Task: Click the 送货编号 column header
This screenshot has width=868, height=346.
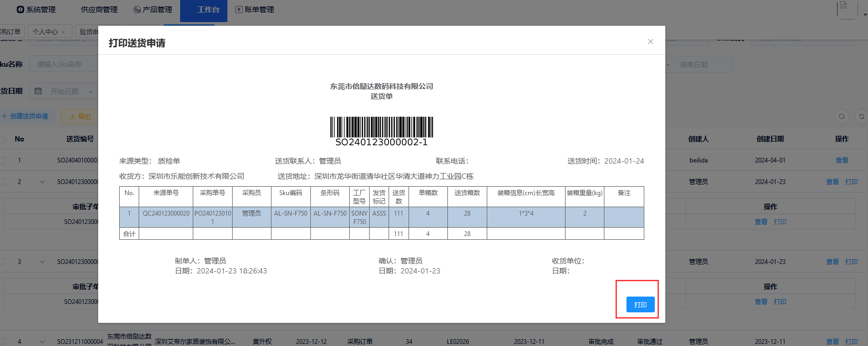Action: click(x=80, y=139)
